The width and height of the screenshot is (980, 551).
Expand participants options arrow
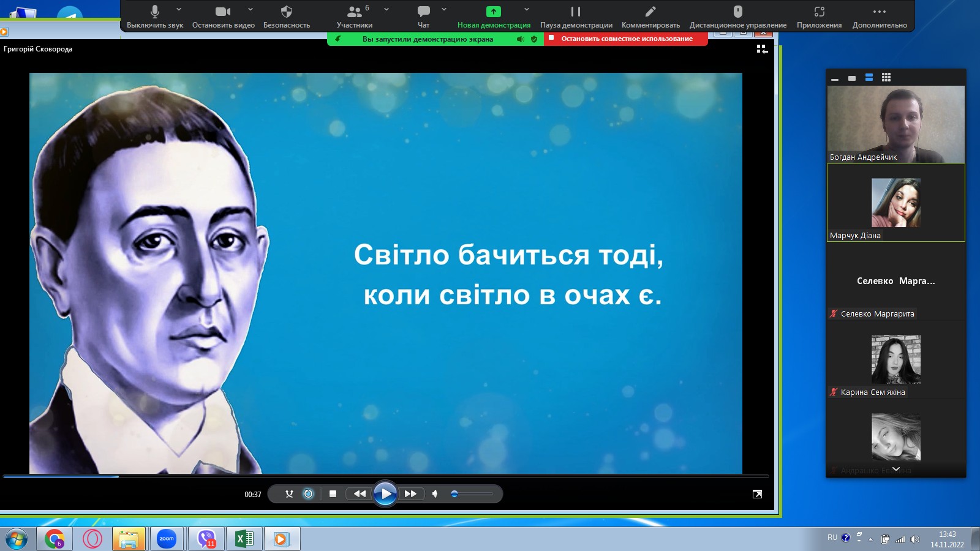pos(386,10)
